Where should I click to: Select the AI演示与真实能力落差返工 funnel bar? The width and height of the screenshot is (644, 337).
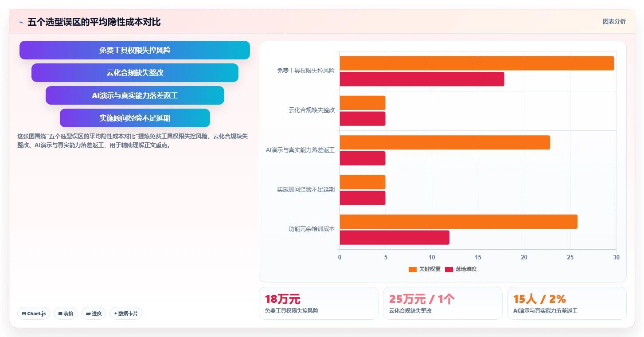pos(135,95)
